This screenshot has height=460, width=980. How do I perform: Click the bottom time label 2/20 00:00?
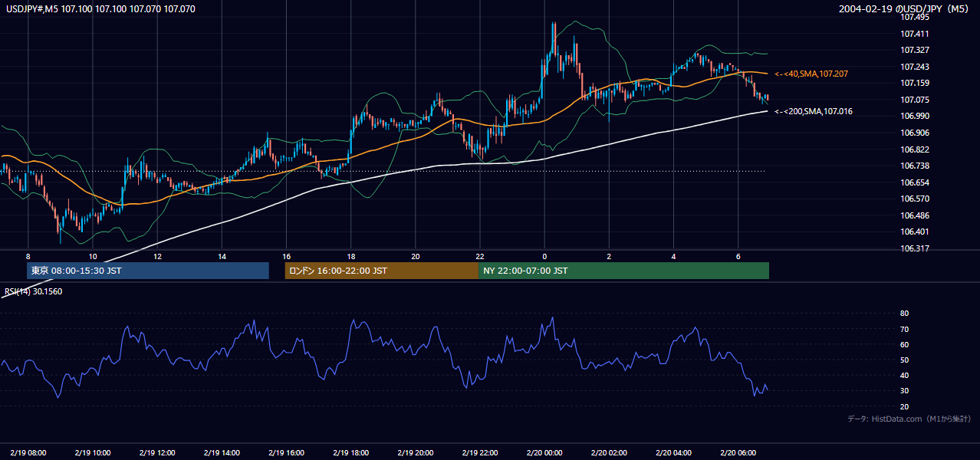coord(544,453)
